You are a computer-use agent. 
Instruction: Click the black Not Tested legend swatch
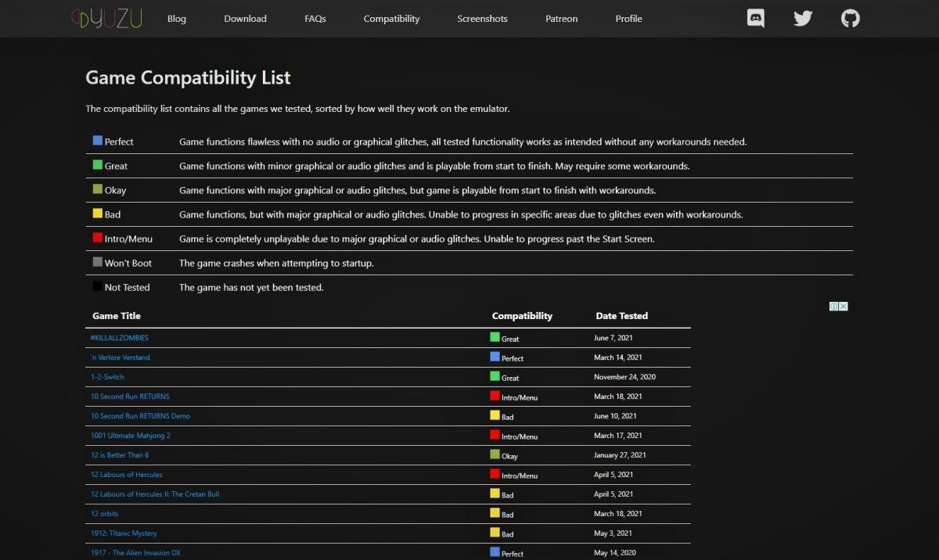click(x=98, y=286)
